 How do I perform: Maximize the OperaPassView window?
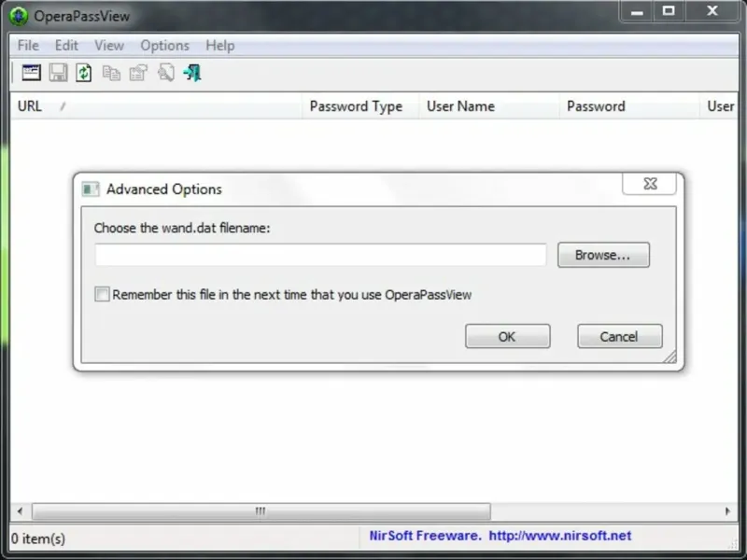[669, 11]
